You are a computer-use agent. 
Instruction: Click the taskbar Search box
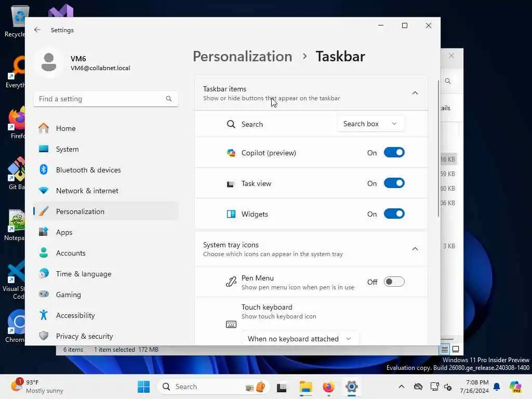(214, 387)
